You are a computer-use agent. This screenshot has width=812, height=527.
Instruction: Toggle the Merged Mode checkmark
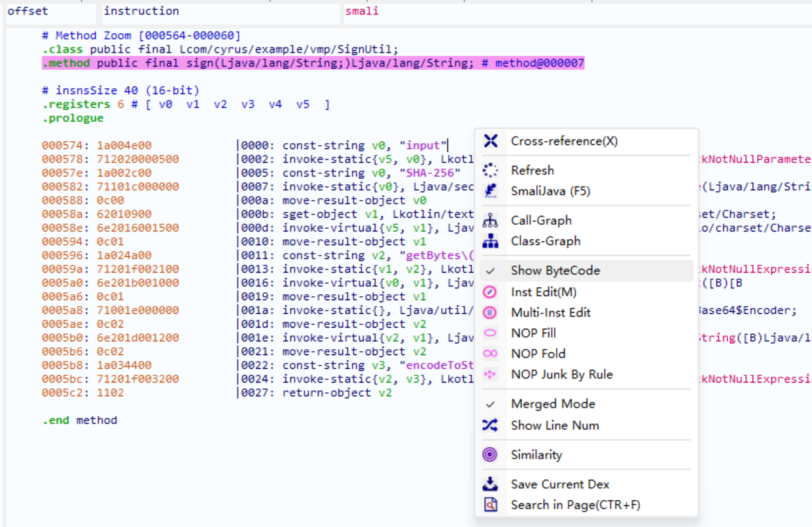point(490,404)
